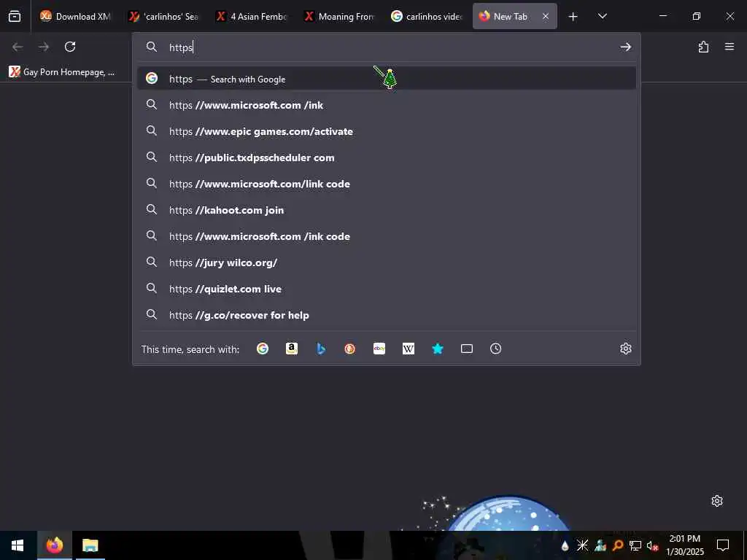Open the network tray icon
This screenshot has width=747, height=560.
635,545
